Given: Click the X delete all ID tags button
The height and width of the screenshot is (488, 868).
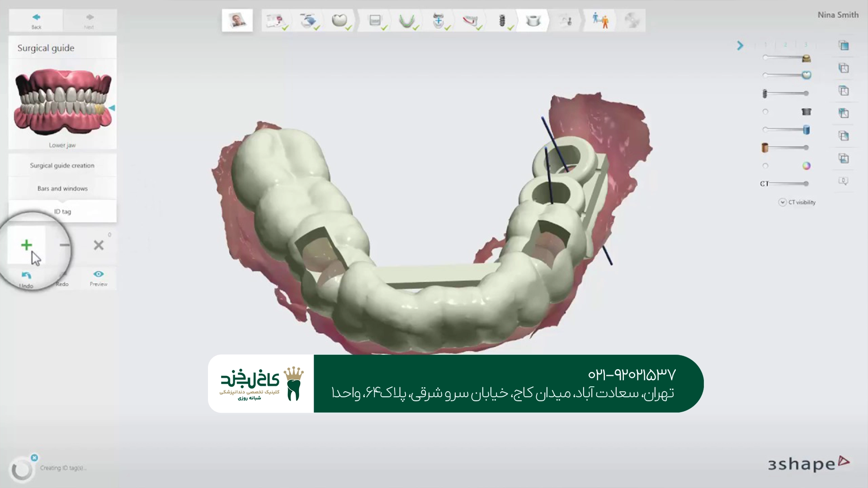Looking at the screenshot, I should coord(99,245).
